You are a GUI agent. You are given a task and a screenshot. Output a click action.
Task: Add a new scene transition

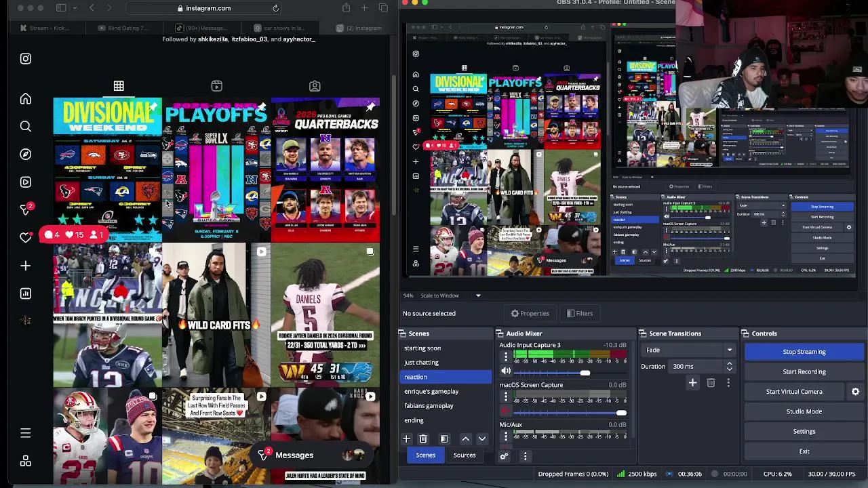(x=692, y=383)
